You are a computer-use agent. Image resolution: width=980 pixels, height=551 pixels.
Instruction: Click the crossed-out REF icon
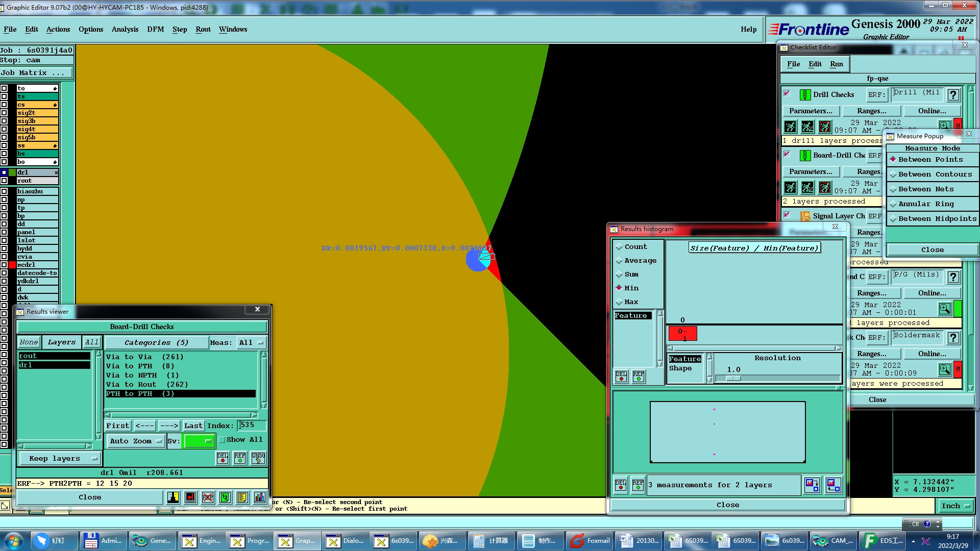(x=208, y=497)
